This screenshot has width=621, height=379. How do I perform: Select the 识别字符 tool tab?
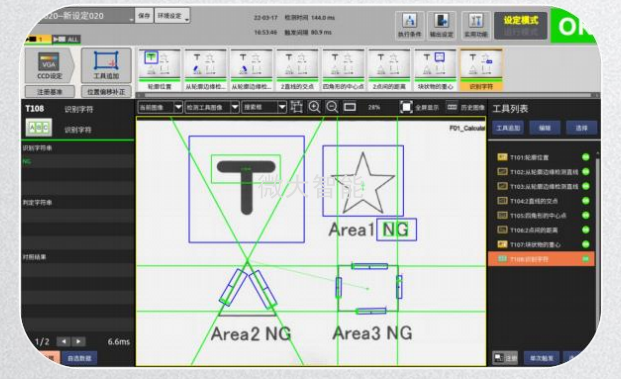480,70
